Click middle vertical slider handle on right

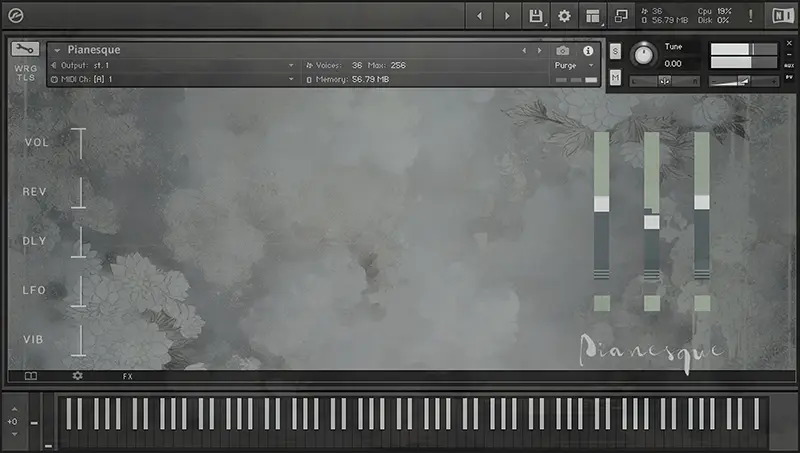coord(652,222)
